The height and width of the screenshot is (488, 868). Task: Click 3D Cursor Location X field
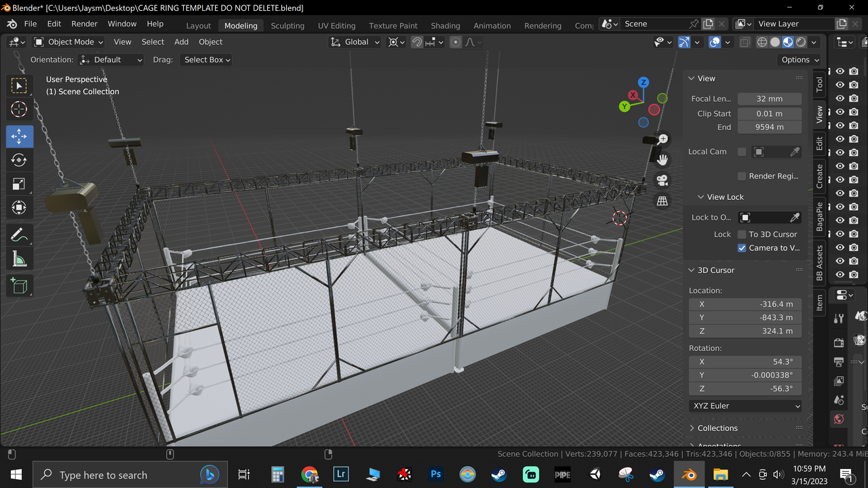click(x=745, y=304)
